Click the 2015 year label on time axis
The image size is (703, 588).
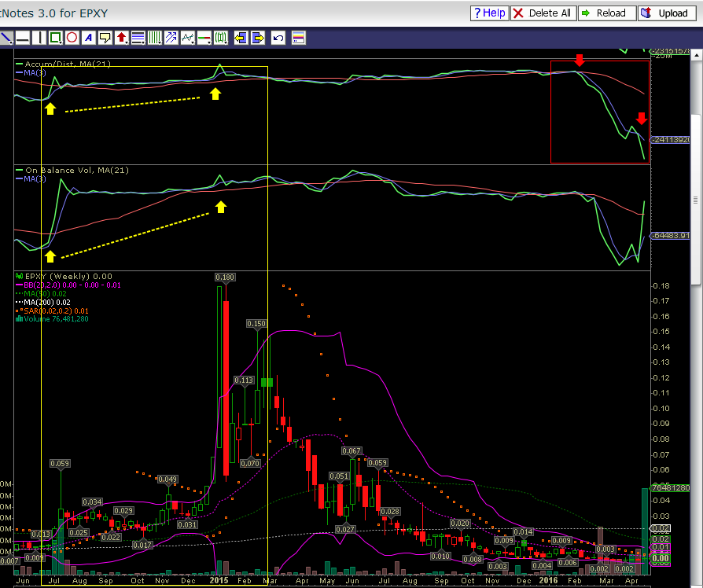click(x=219, y=580)
